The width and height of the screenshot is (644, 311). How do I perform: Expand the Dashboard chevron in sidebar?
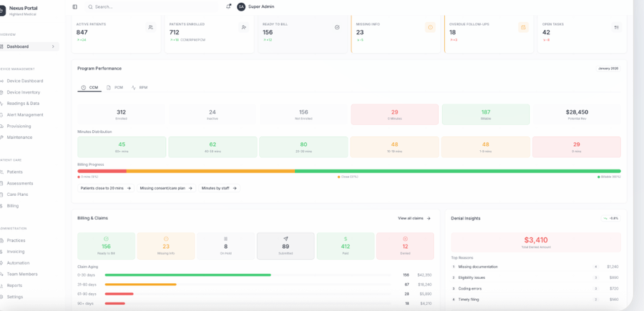click(53, 46)
